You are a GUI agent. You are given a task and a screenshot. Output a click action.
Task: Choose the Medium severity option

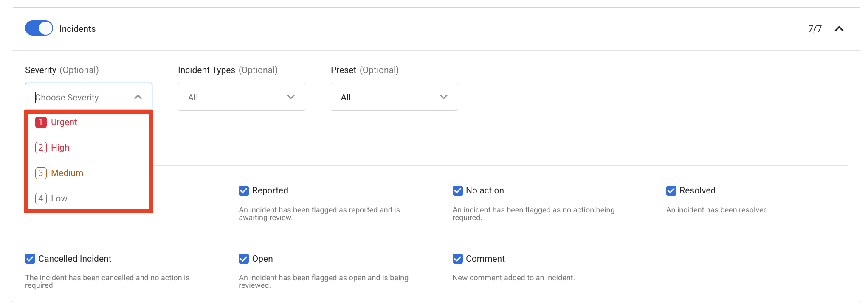(x=67, y=173)
